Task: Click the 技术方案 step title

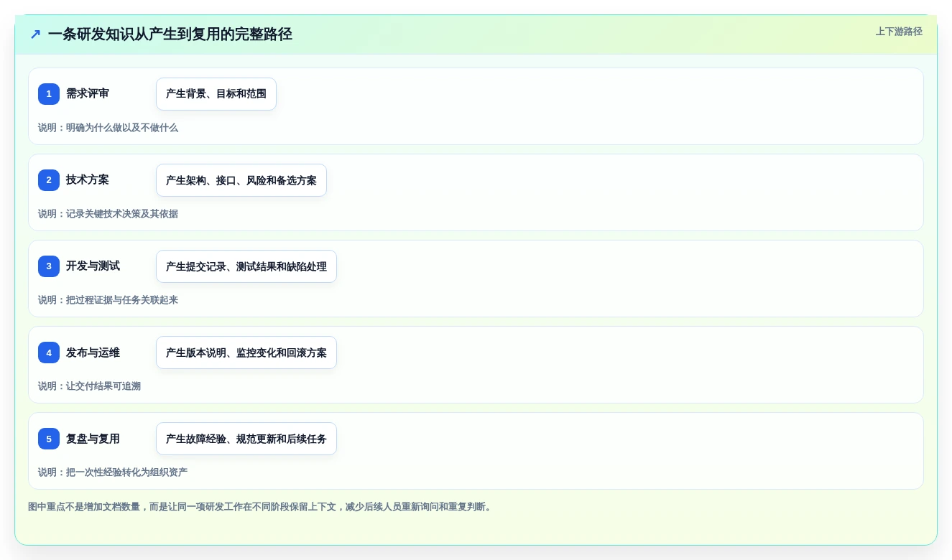Action: [88, 179]
